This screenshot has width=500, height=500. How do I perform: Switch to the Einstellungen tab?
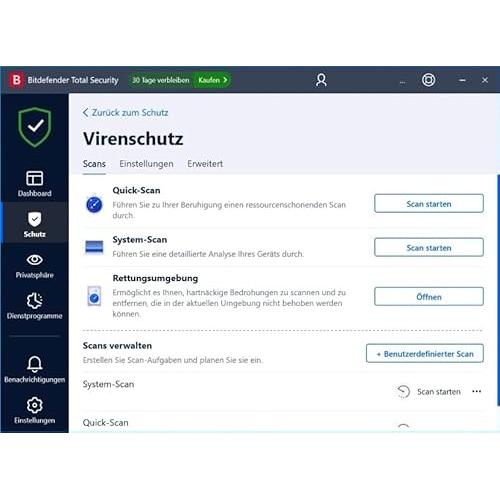(146, 164)
